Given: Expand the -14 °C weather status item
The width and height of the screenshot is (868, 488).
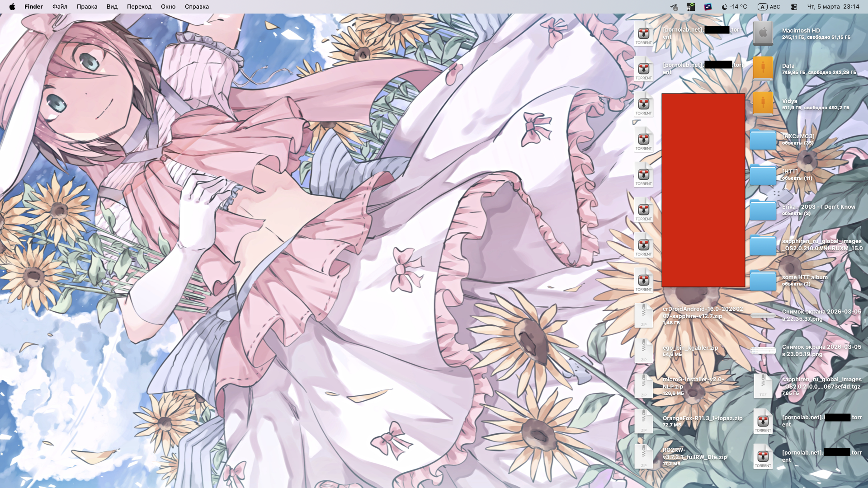Looking at the screenshot, I should click(x=734, y=7).
